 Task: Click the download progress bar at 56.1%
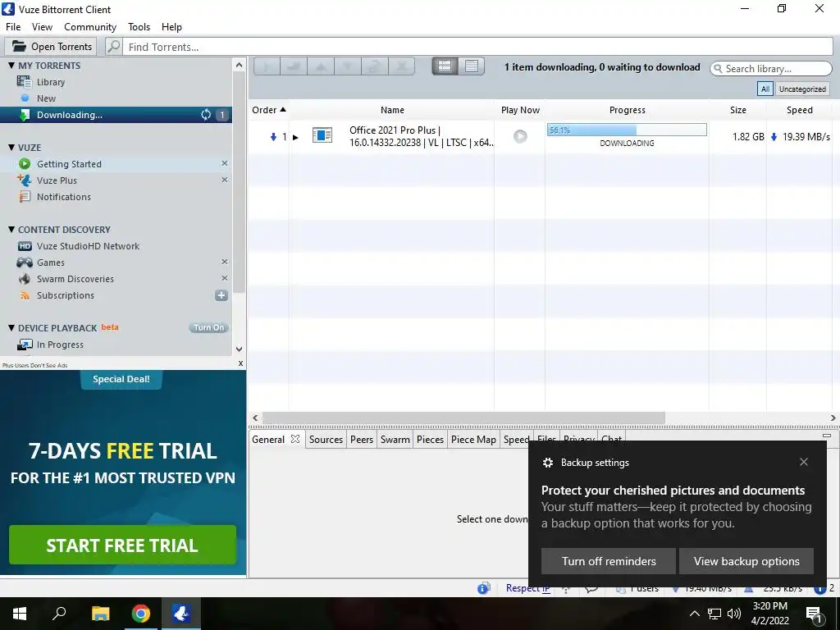point(627,130)
